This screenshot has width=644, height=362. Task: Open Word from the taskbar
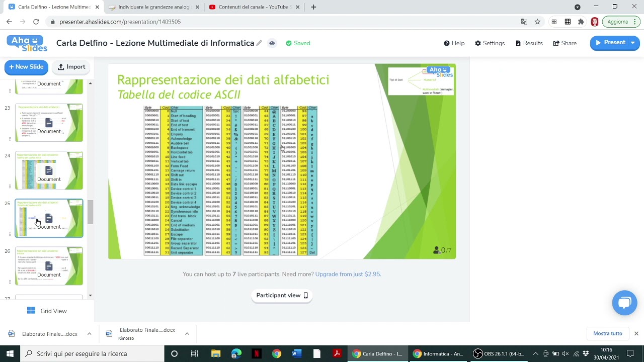point(296,353)
